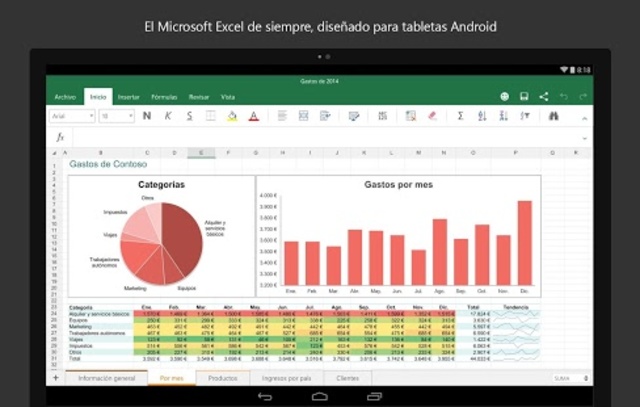Image resolution: width=640 pixels, height=407 pixels.
Task: Insert AutoSum with the sigma icon
Action: [460, 116]
